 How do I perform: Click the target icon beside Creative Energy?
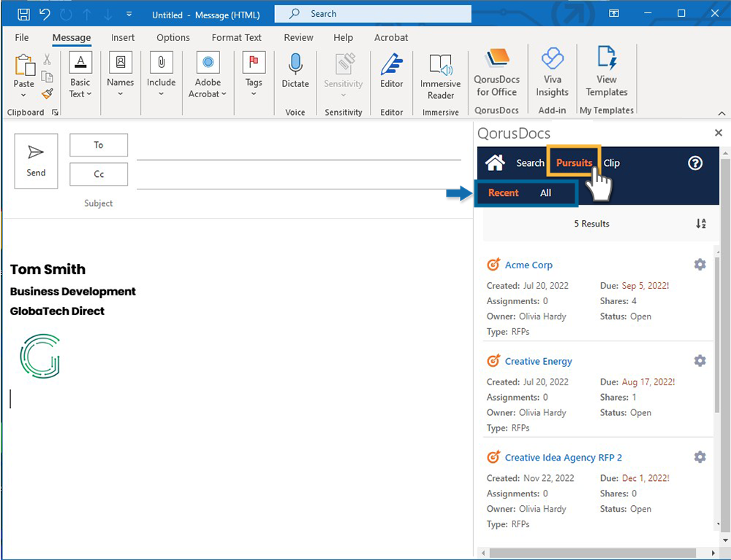493,360
